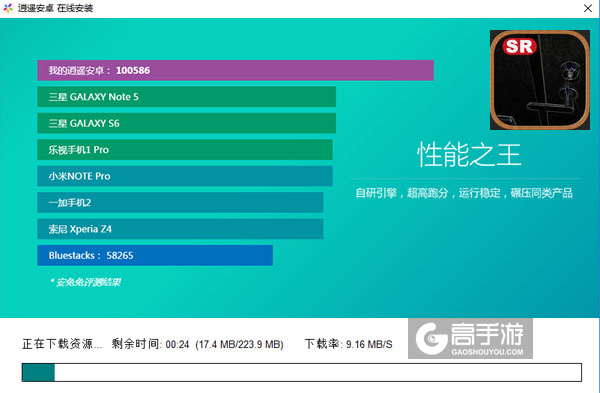This screenshot has height=393, width=600.
Task: Click the 性能之王 heading
Action: tap(469, 155)
